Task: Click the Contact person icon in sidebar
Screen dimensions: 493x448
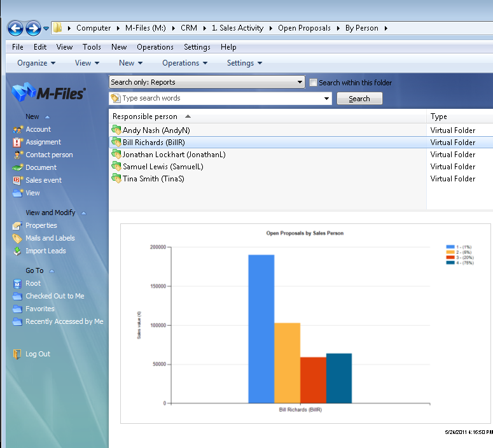Action: tap(18, 155)
